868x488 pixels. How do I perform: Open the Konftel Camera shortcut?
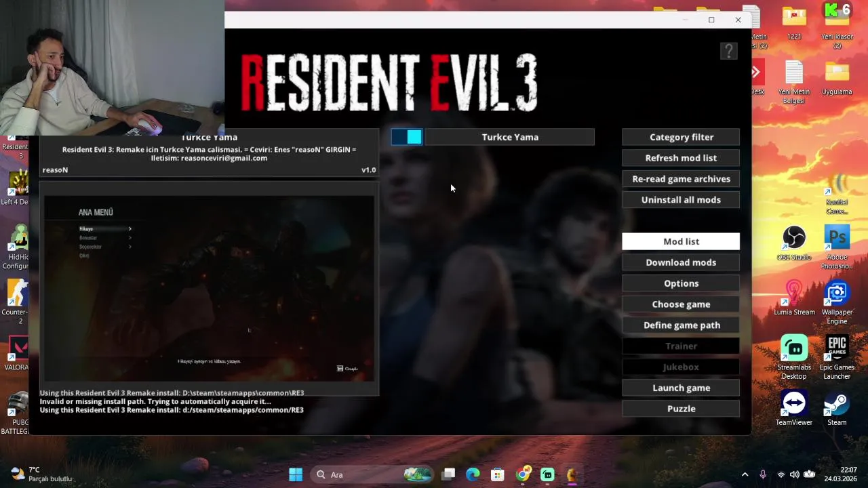[837, 192]
